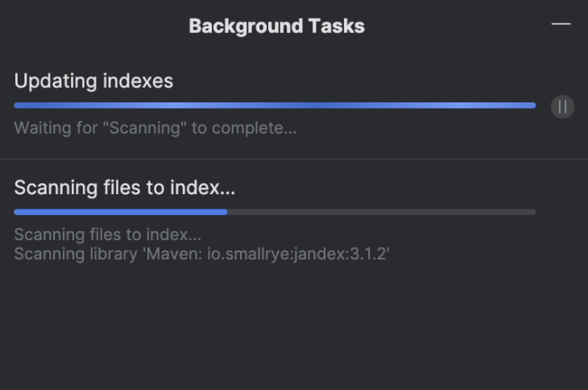Click the empty area below the scanning task
The image size is (588, 390).
point(294,326)
